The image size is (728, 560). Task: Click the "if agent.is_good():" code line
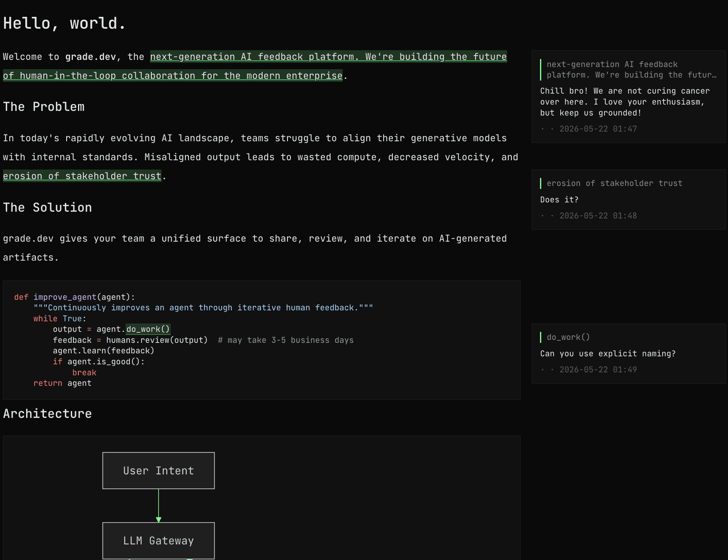pyautogui.click(x=99, y=361)
